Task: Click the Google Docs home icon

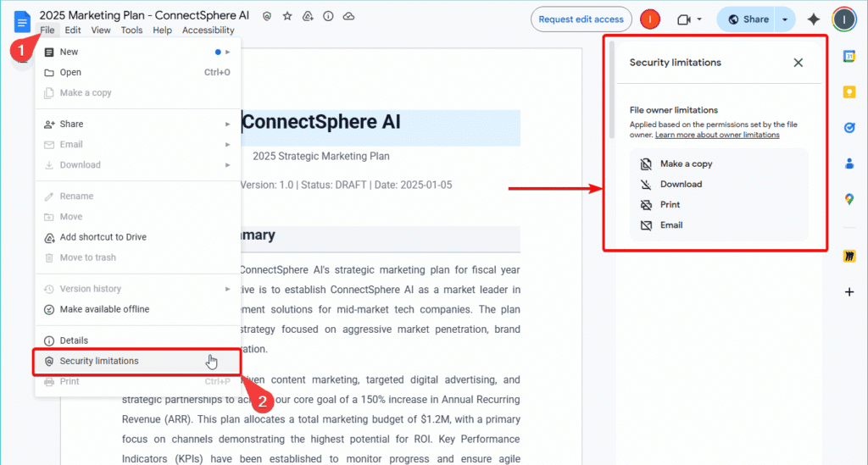Action: click(21, 22)
